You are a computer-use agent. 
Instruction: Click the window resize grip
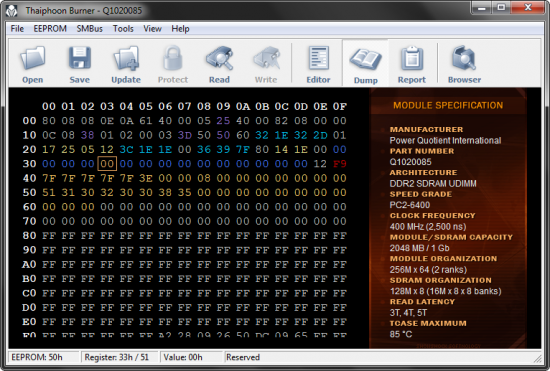click(x=538, y=358)
